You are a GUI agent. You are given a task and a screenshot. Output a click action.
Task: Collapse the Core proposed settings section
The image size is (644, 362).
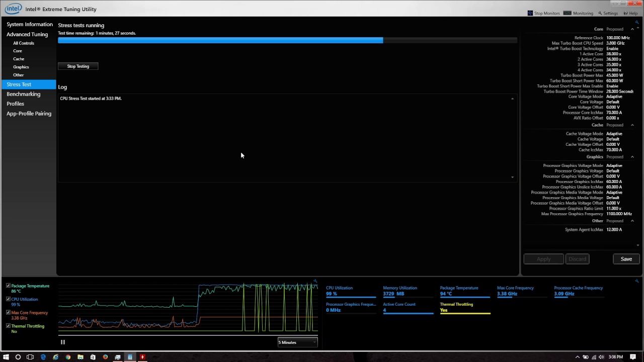632,29
